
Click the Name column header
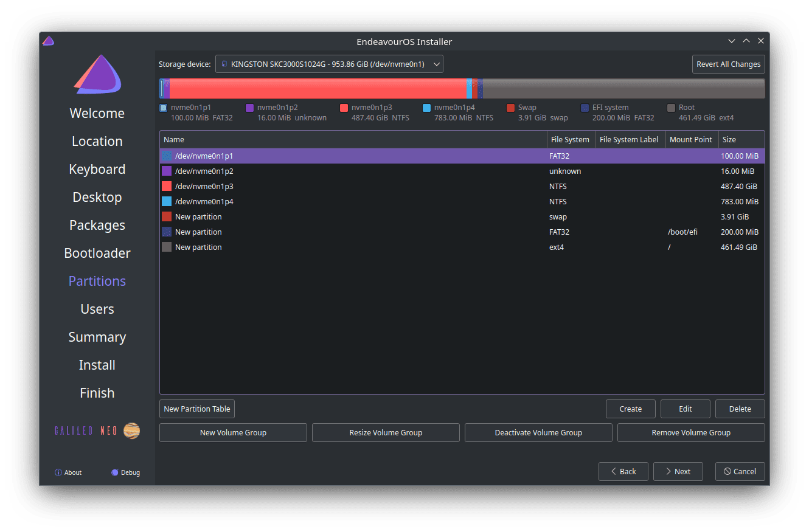click(353, 139)
